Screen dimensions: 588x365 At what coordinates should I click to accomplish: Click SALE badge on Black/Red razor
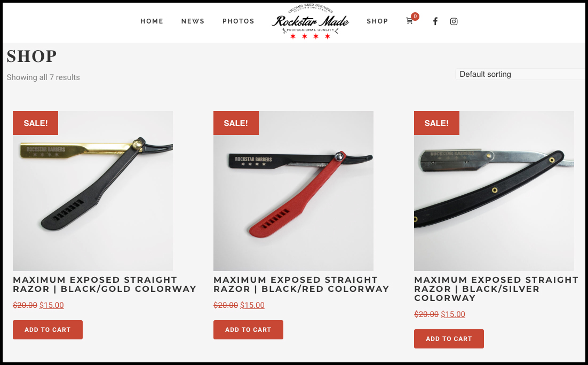coord(236,123)
